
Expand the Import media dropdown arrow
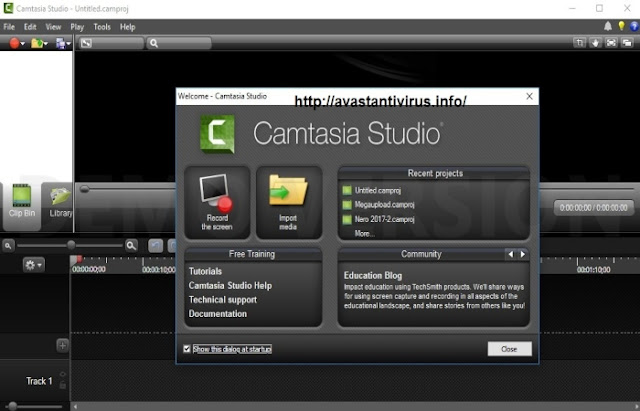tap(46, 43)
